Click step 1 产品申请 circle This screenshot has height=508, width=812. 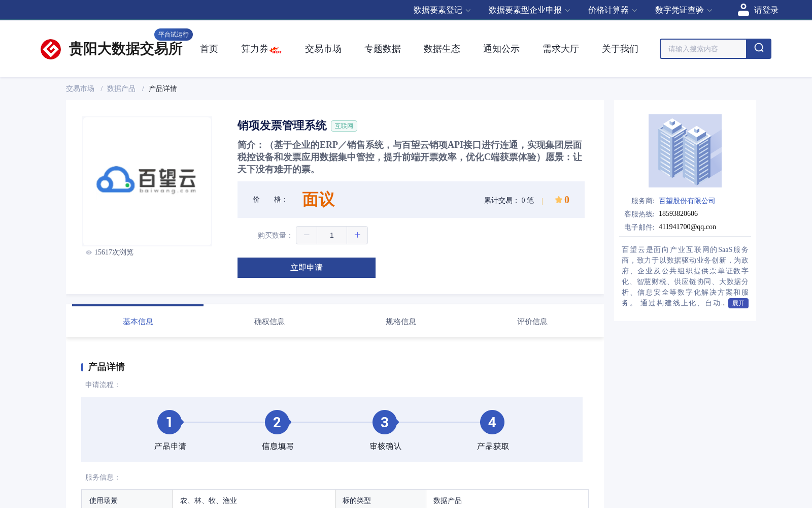(x=170, y=422)
